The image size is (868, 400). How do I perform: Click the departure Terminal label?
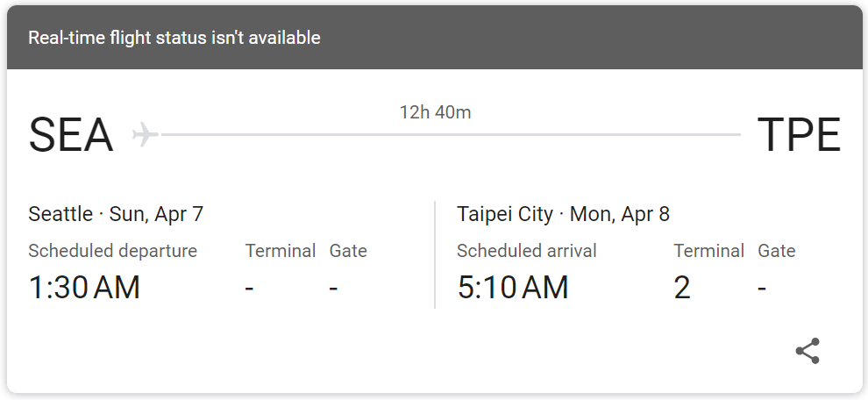click(281, 251)
